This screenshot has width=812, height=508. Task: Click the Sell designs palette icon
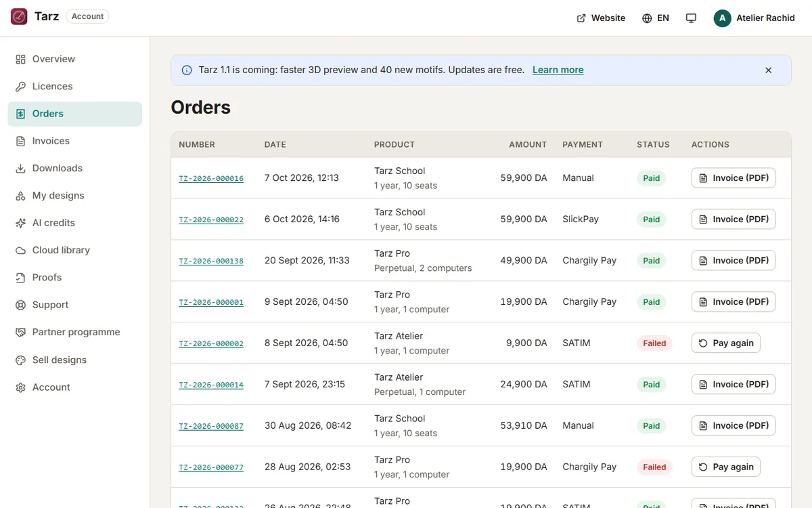(x=20, y=360)
